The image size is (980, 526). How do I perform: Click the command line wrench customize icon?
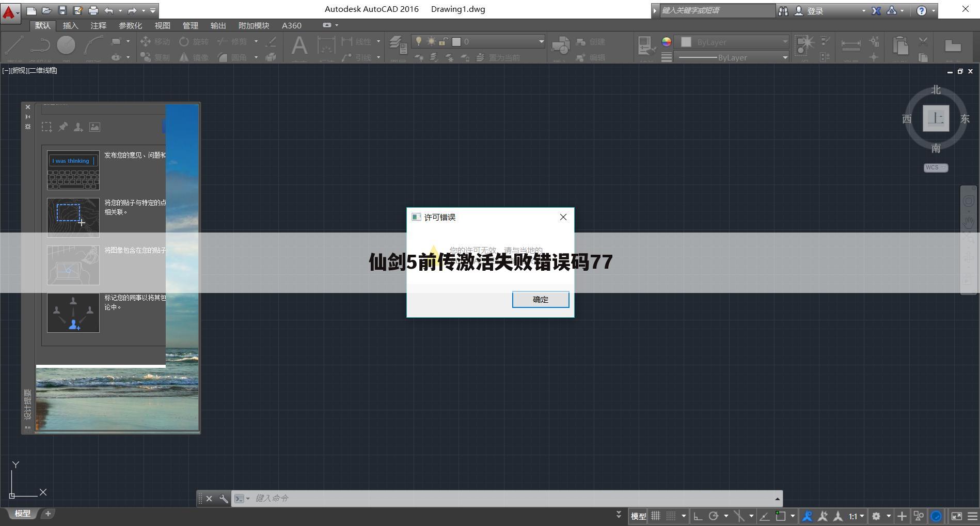tap(223, 499)
